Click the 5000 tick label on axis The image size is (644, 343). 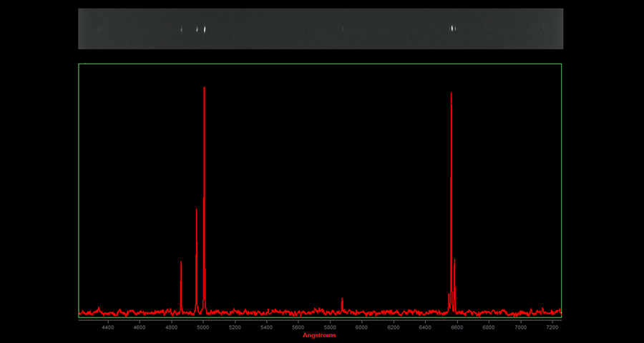pyautogui.click(x=203, y=327)
